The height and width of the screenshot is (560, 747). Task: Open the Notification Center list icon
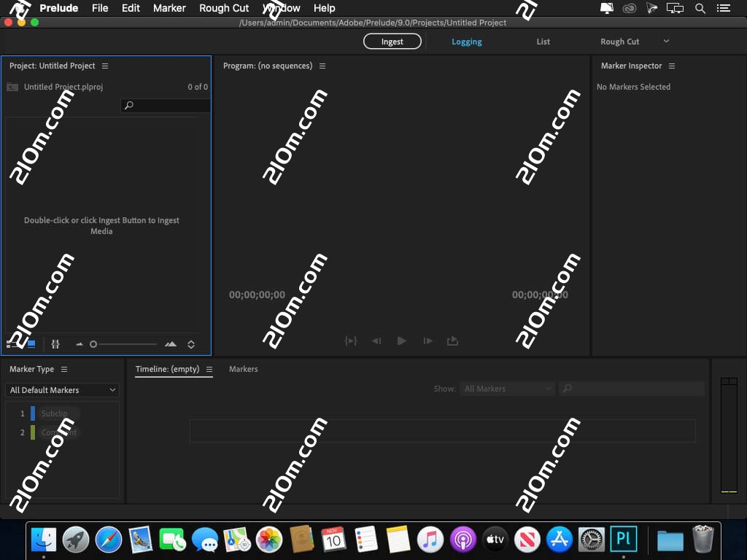pyautogui.click(x=724, y=8)
